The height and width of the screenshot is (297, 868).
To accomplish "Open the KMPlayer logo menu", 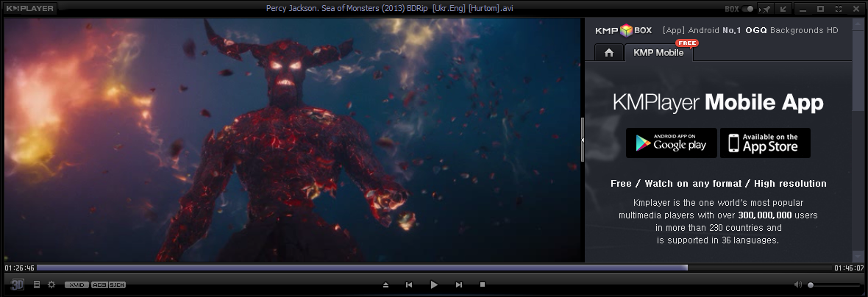I will (30, 8).
